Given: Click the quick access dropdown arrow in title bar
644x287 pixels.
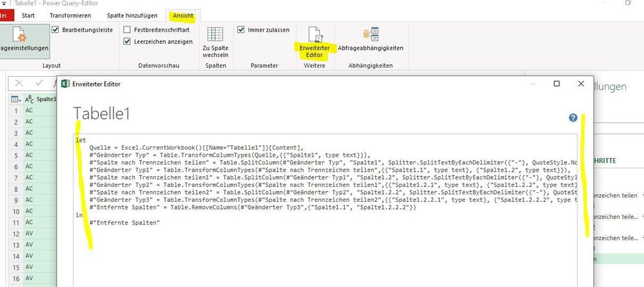Looking at the screenshot, I should [3, 3].
